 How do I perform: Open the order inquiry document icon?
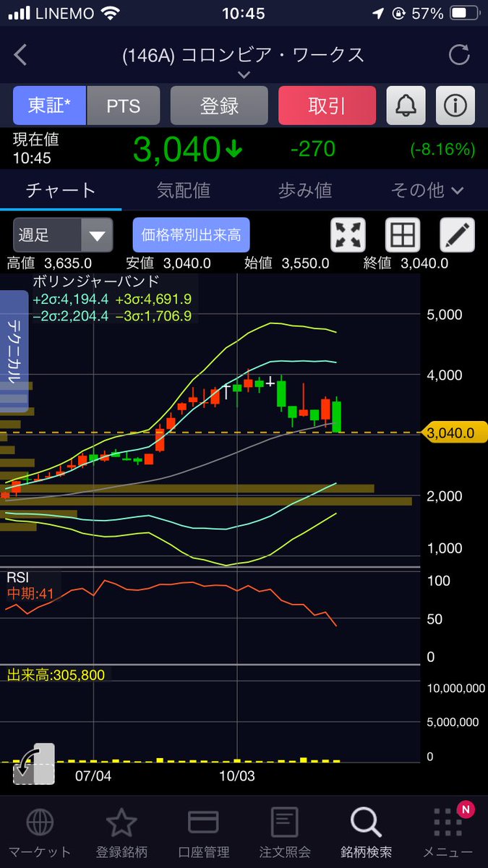[x=285, y=822]
